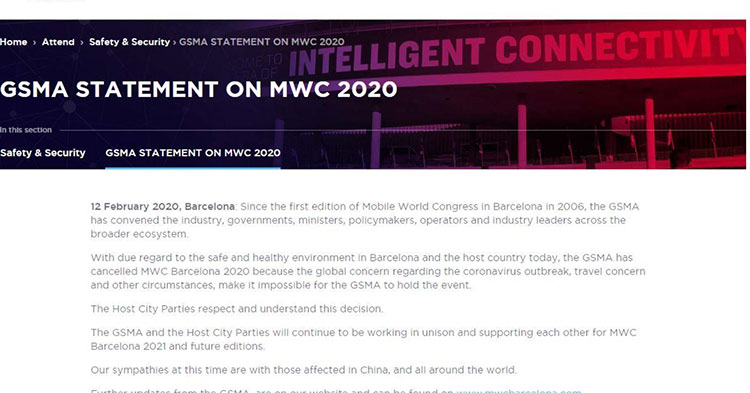Click the chevron between Attend and Safety & Security
The width and height of the screenshot is (750, 393).
pos(82,43)
